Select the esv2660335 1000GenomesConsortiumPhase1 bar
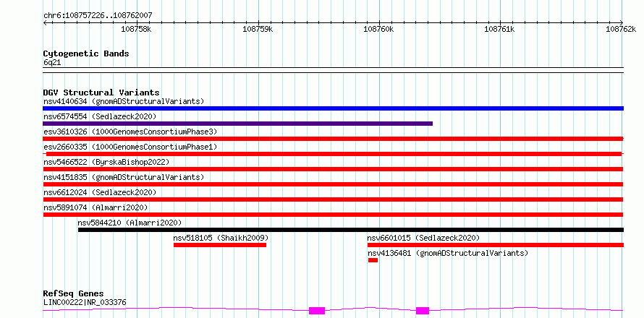 pyautogui.click(x=334, y=154)
